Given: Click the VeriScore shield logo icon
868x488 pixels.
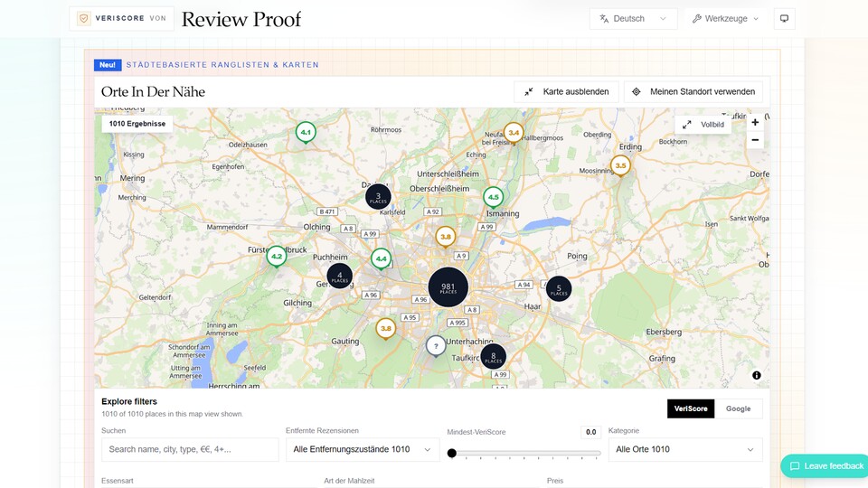Looking at the screenshot, I should (x=83, y=18).
